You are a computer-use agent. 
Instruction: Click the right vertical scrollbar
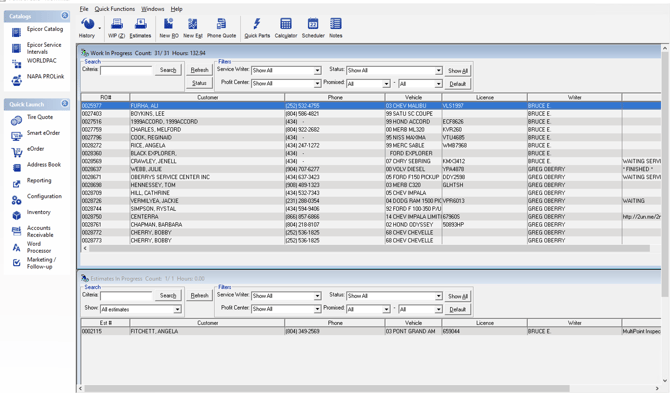coord(665,175)
